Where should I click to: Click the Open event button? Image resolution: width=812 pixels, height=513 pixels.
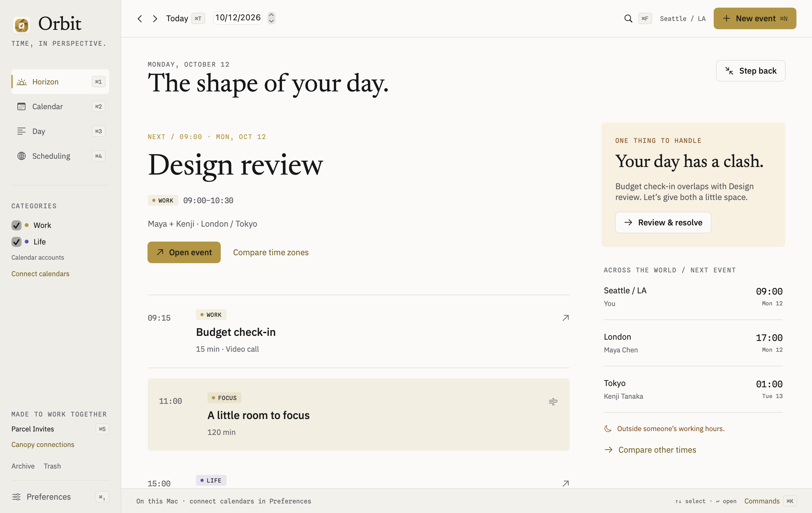point(184,252)
